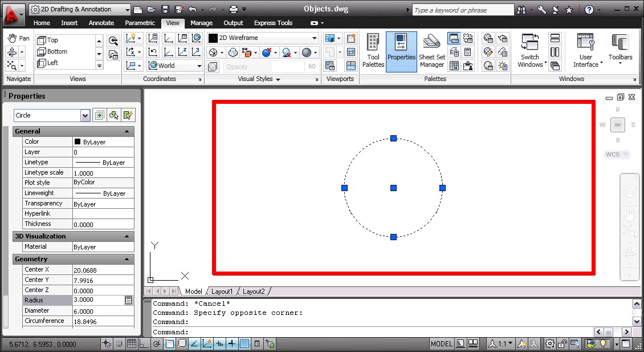644x352 pixels.
Task: Collapse the Geometry section
Action: [x=127, y=260]
